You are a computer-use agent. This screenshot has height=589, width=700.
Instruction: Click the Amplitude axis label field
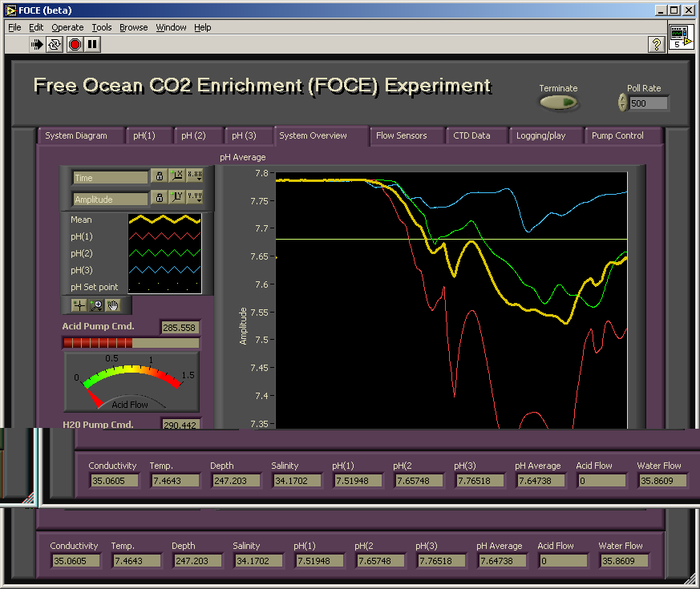tap(111, 200)
